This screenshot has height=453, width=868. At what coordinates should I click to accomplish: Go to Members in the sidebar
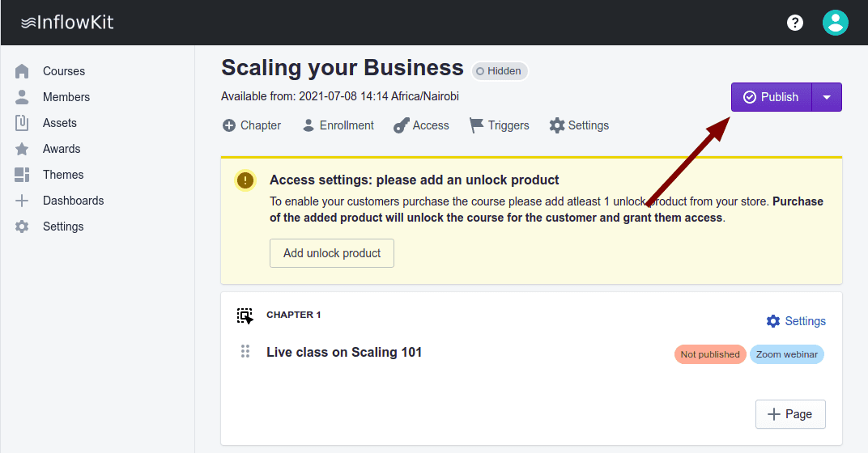tap(66, 97)
